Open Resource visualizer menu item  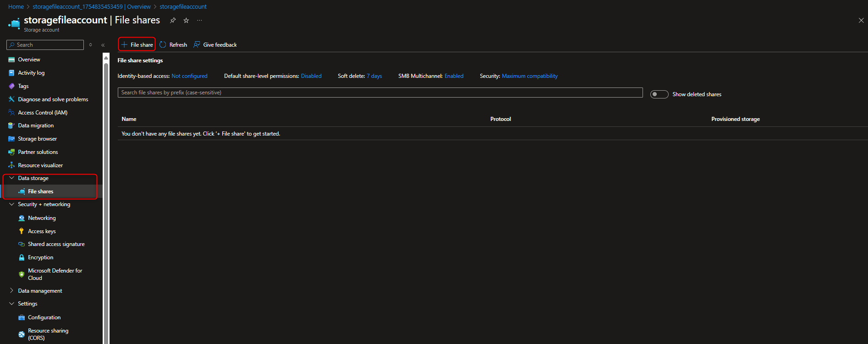click(40, 165)
